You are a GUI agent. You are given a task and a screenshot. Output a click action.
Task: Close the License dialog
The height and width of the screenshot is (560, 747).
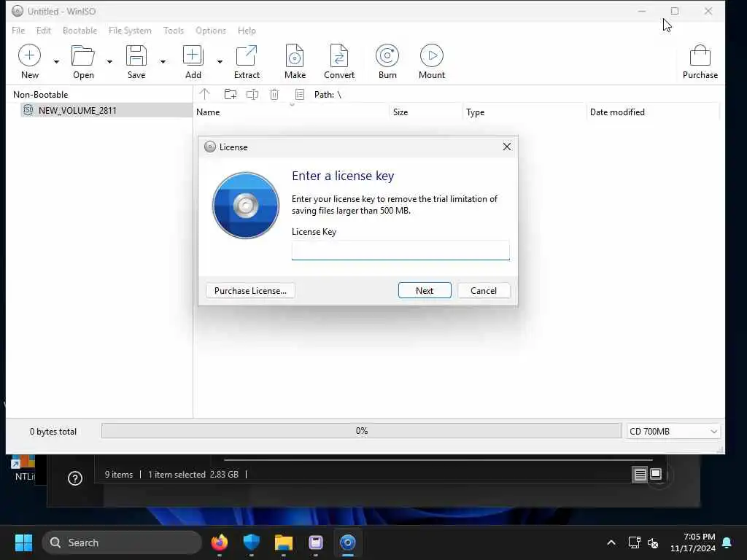(x=507, y=147)
